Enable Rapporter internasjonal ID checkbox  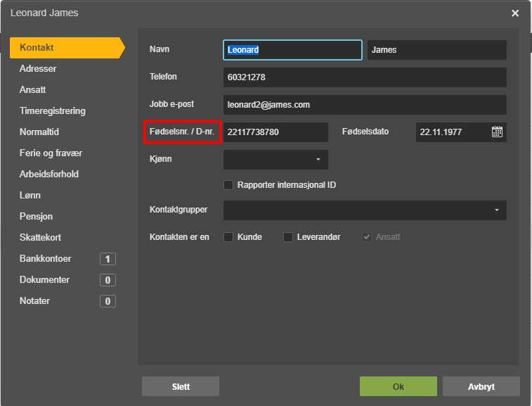(228, 185)
